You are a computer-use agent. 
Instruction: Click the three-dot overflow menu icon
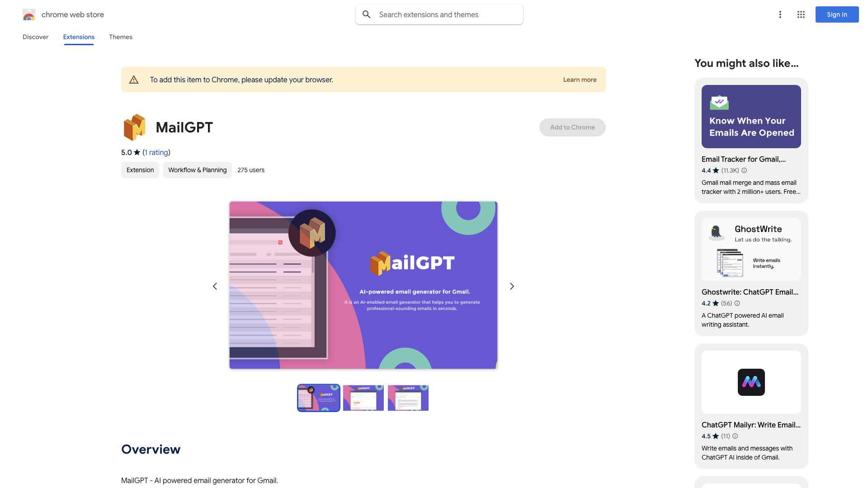[x=780, y=14]
